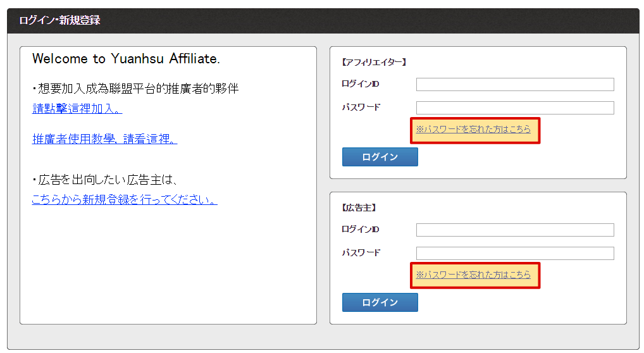The height and width of the screenshot is (353, 644).
Task: Focus the affiliate ログインID input field
Action: pyautogui.click(x=515, y=85)
